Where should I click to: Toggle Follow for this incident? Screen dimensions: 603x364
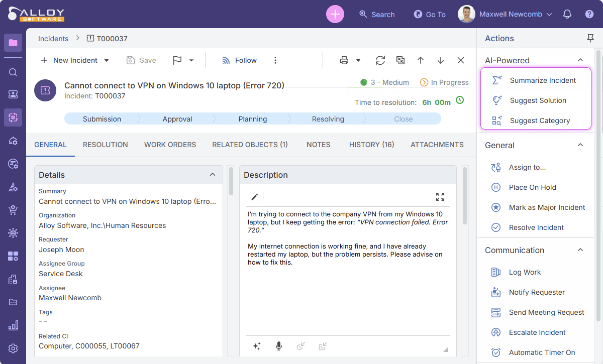pos(239,60)
